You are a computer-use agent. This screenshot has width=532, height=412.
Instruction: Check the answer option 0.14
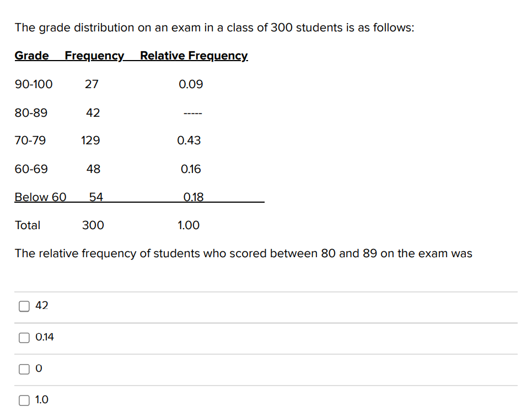pyautogui.click(x=24, y=337)
